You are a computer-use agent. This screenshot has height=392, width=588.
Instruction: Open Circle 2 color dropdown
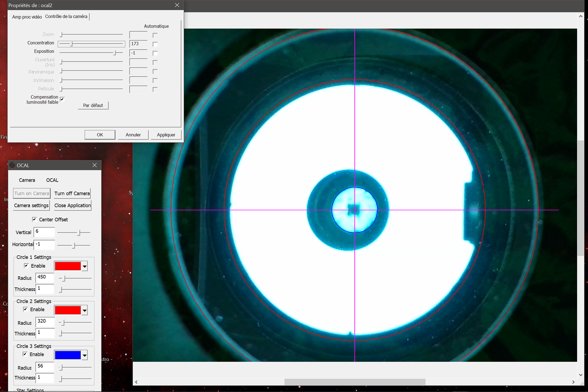(x=85, y=310)
